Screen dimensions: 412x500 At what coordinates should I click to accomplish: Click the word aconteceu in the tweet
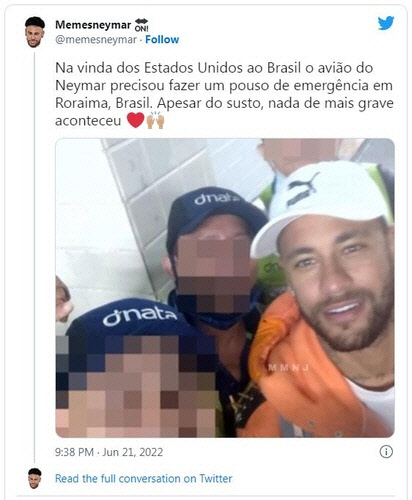coord(88,121)
